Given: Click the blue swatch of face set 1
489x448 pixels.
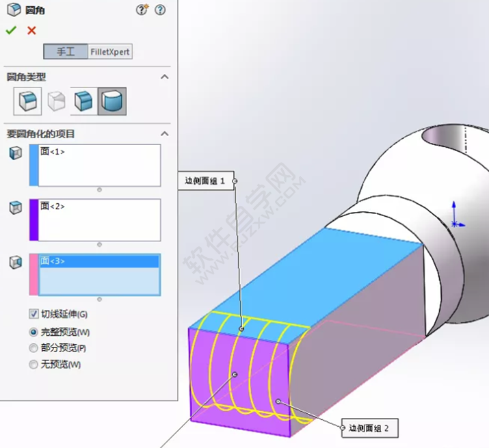Looking at the screenshot, I should pyautogui.click(x=34, y=166).
